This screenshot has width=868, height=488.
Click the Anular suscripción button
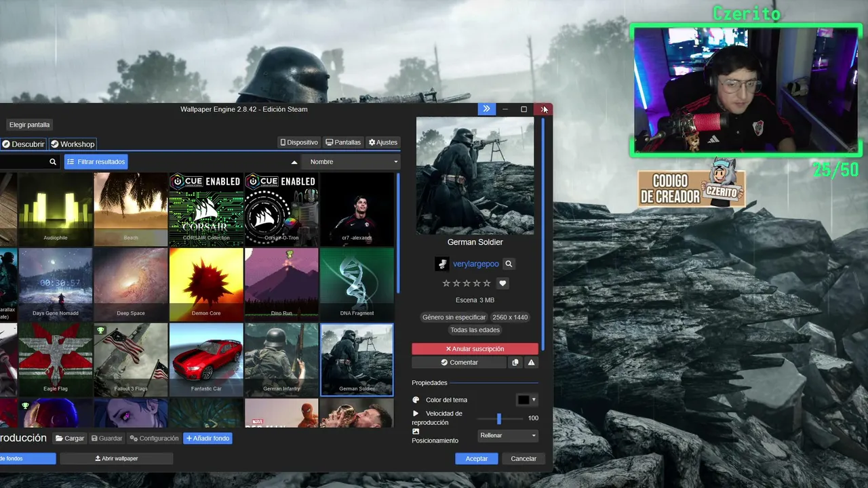pos(475,349)
